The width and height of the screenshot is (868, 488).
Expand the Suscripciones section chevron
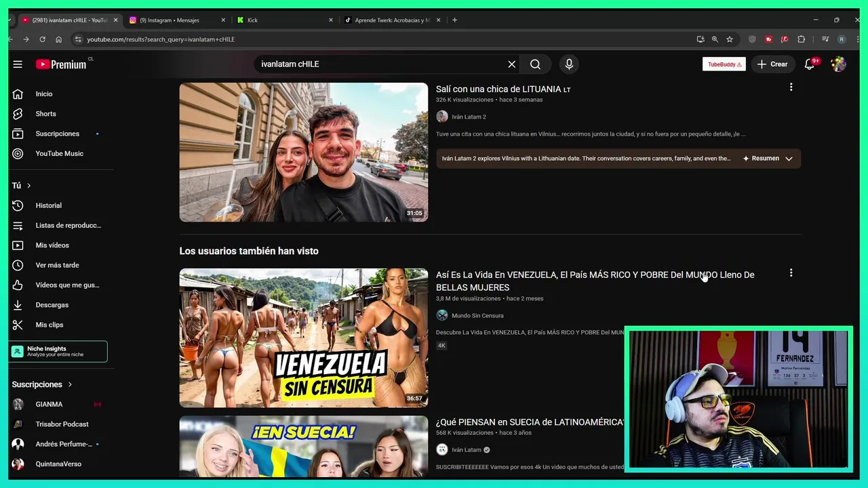[70, 384]
